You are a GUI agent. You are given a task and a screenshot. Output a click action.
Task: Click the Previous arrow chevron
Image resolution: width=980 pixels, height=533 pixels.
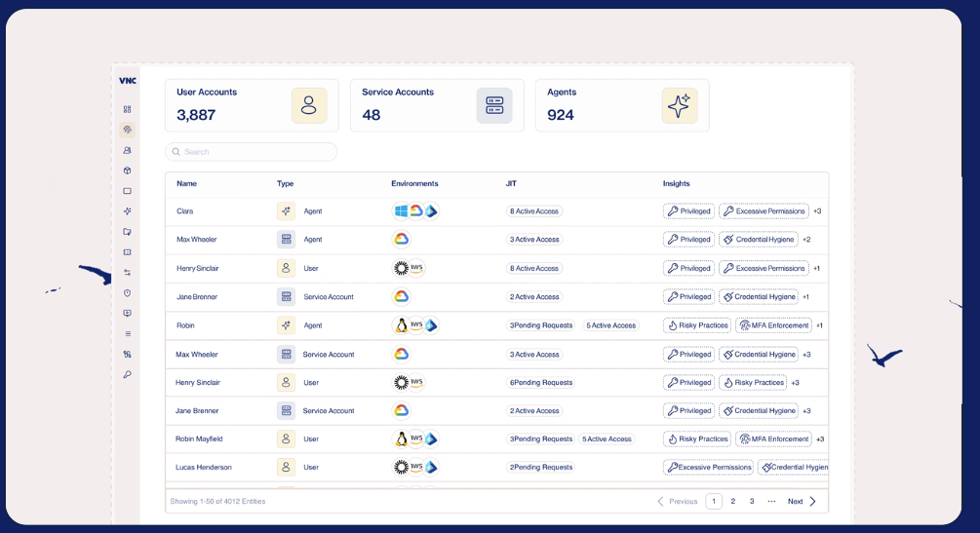coord(660,501)
